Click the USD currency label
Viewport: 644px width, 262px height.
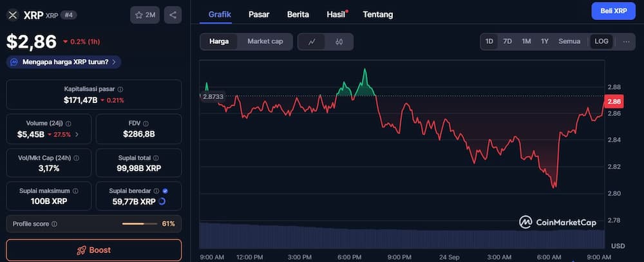pos(618,246)
